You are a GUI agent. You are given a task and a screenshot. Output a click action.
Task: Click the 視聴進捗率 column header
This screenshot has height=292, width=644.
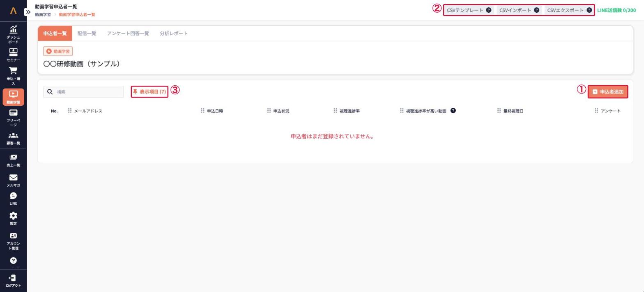pyautogui.click(x=350, y=111)
